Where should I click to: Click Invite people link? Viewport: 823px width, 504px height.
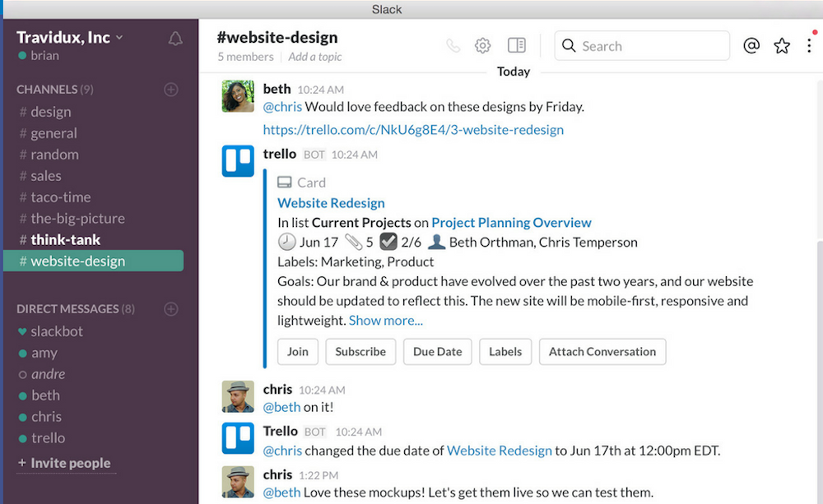coord(64,463)
